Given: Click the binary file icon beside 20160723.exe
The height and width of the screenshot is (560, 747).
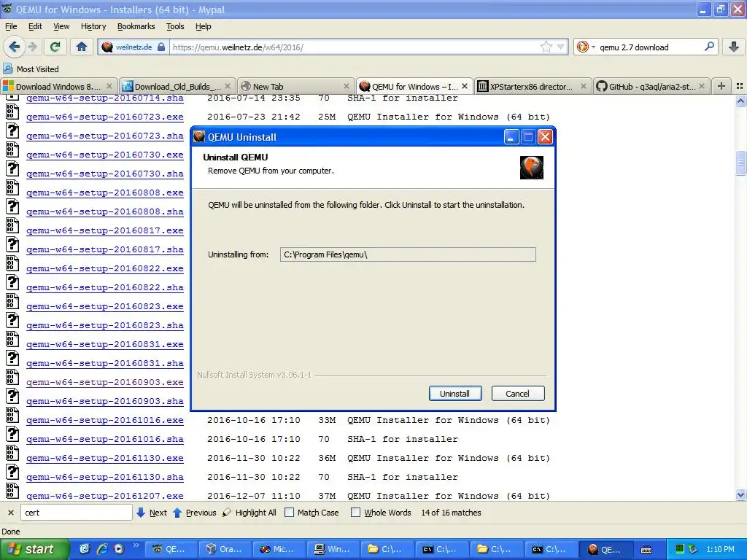Looking at the screenshot, I should tap(12, 112).
